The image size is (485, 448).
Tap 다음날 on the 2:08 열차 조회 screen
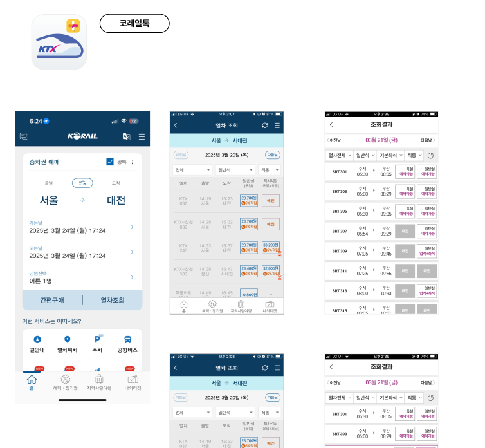pyautogui.click(x=273, y=397)
